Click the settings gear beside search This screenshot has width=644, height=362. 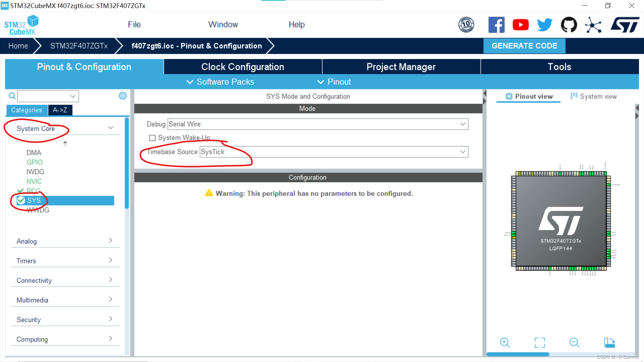coord(123,96)
